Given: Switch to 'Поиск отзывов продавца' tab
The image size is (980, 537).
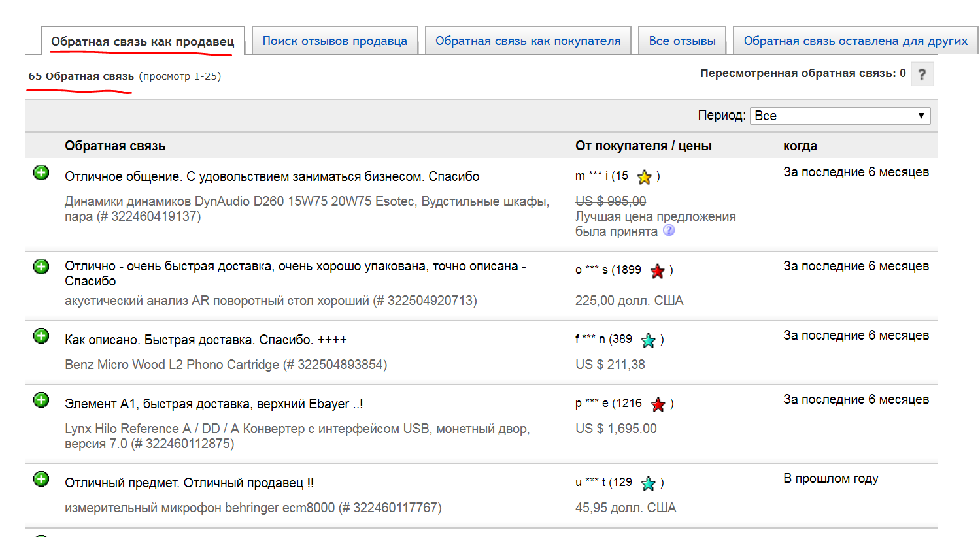Looking at the screenshot, I should pyautogui.click(x=335, y=41).
